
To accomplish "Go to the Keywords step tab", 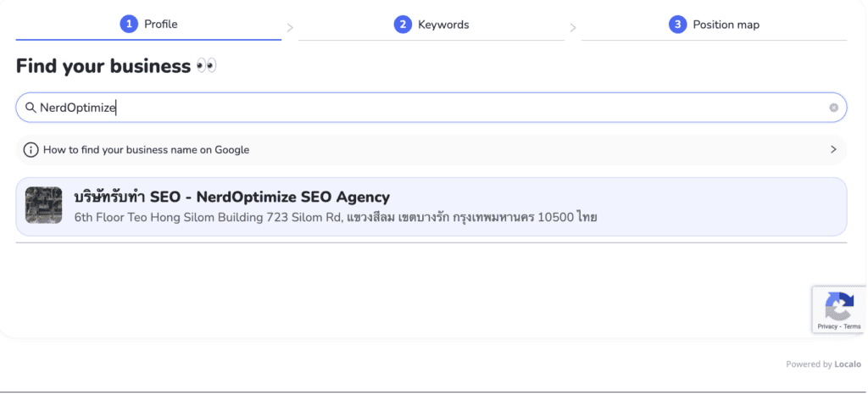I will pos(442,25).
